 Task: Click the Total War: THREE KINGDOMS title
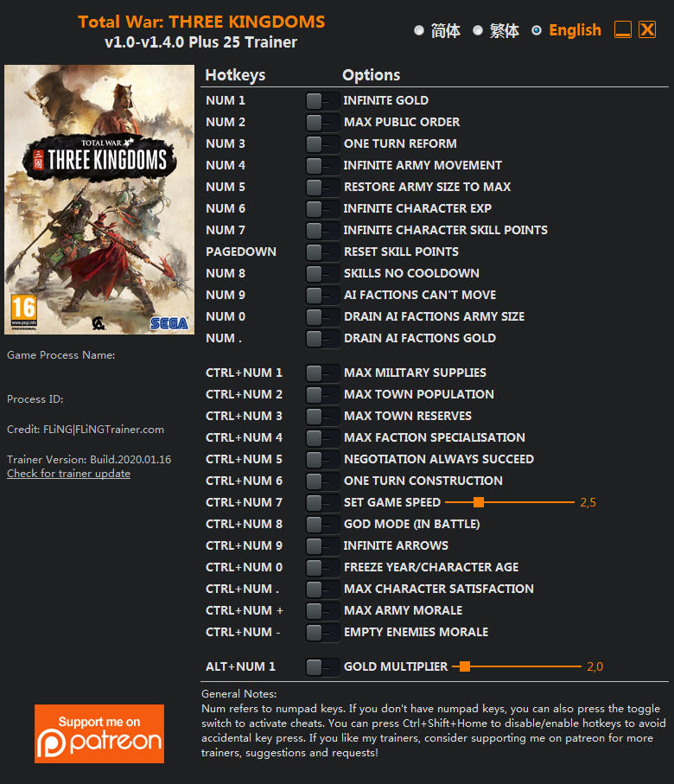pyautogui.click(x=201, y=22)
